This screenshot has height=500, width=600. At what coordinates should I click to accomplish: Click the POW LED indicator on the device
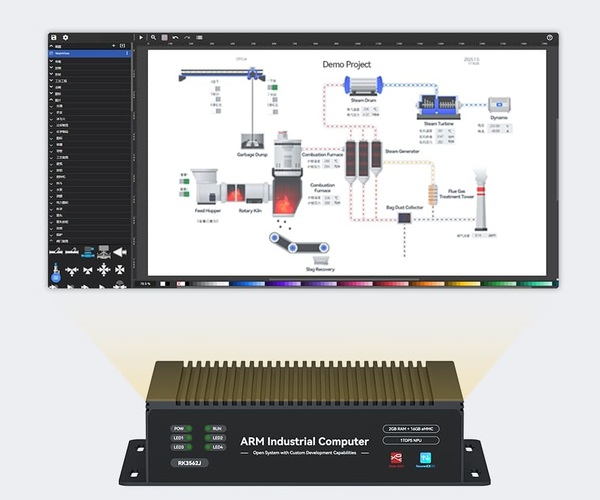(181, 428)
